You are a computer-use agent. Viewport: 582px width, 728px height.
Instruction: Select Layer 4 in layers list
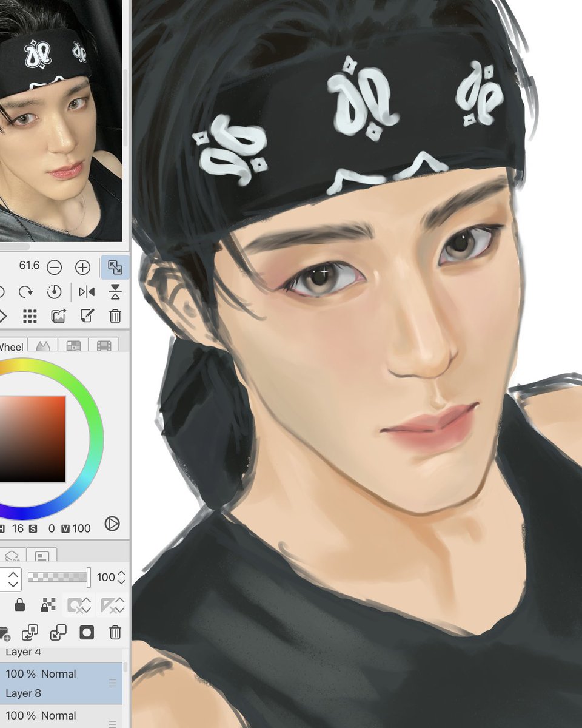61,654
